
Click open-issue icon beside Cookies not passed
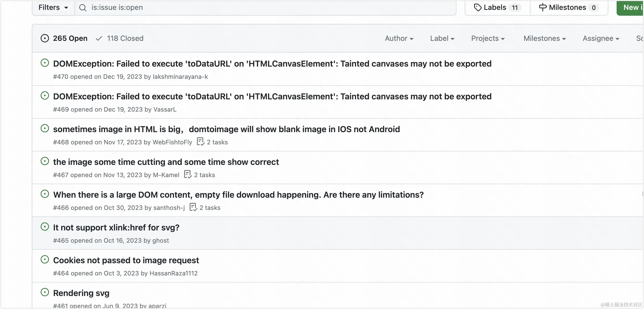[45, 260]
